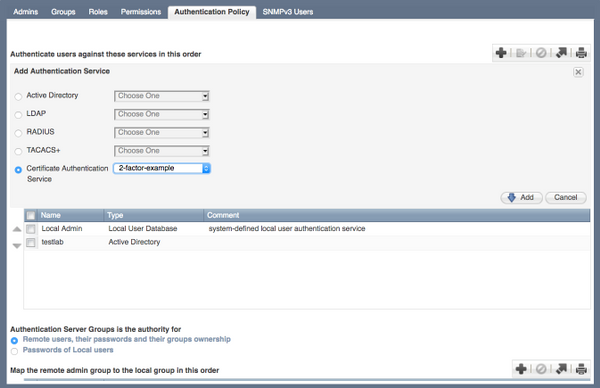Check the testlab row checkbox

tap(31, 242)
